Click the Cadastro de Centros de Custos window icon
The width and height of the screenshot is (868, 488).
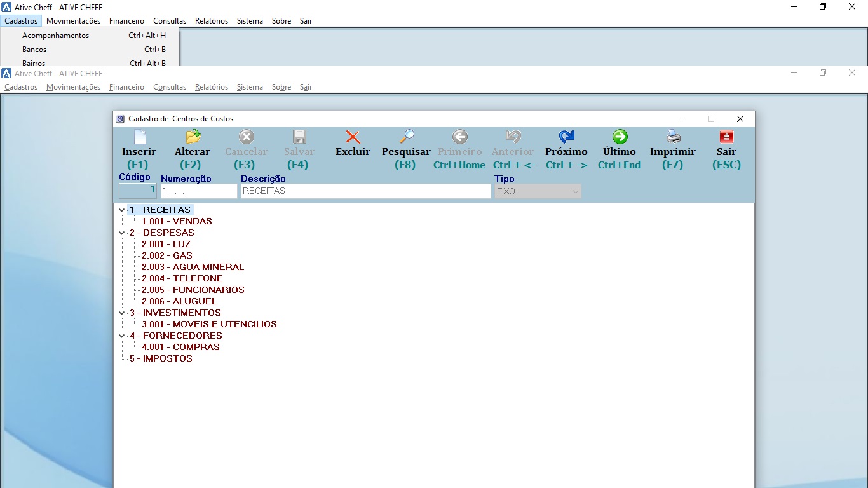[x=121, y=119]
